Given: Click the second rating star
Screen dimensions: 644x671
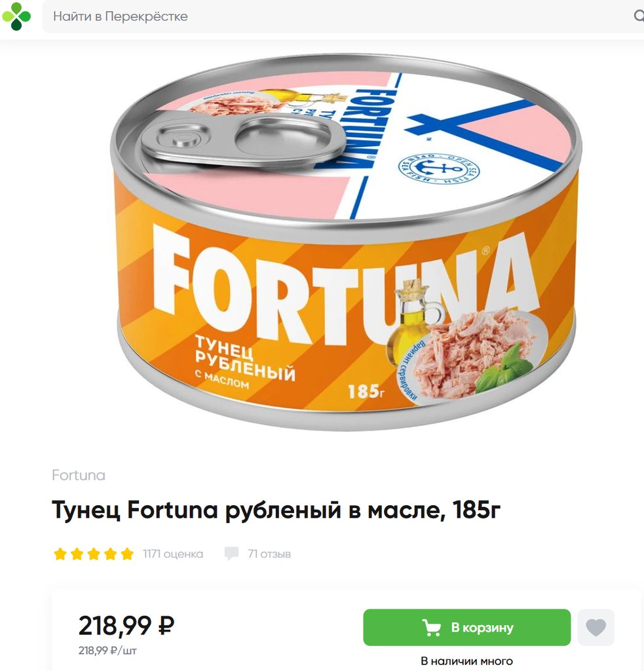Looking at the screenshot, I should coord(77,554).
